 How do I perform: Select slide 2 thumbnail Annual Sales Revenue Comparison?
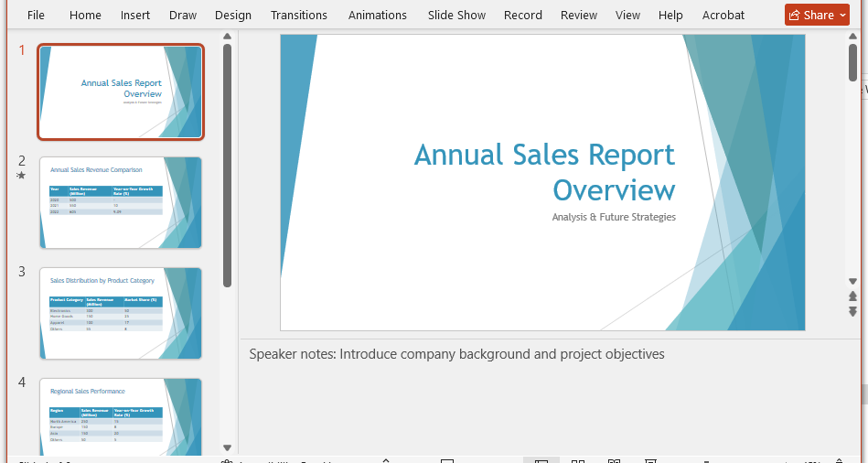pyautogui.click(x=121, y=203)
